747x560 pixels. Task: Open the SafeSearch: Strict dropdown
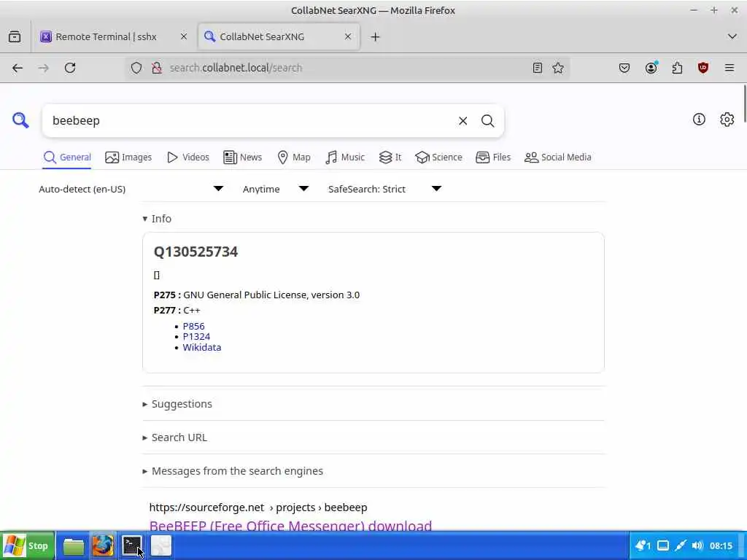[385, 189]
